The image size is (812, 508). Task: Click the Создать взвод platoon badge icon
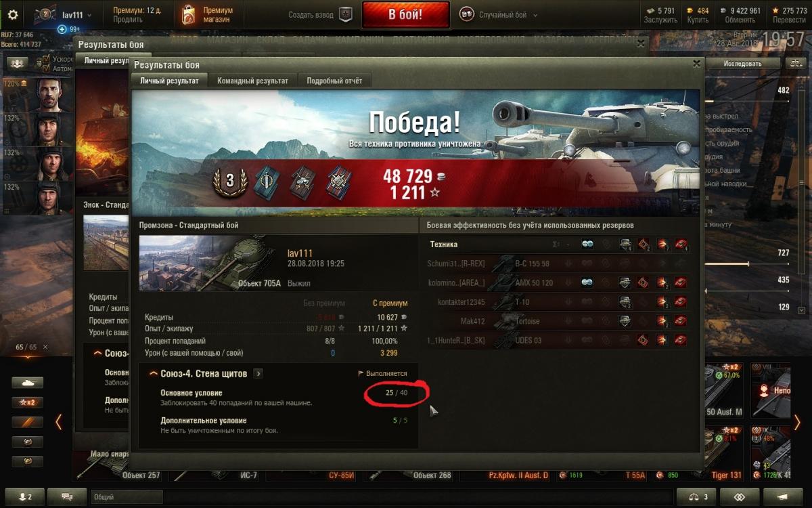(346, 14)
